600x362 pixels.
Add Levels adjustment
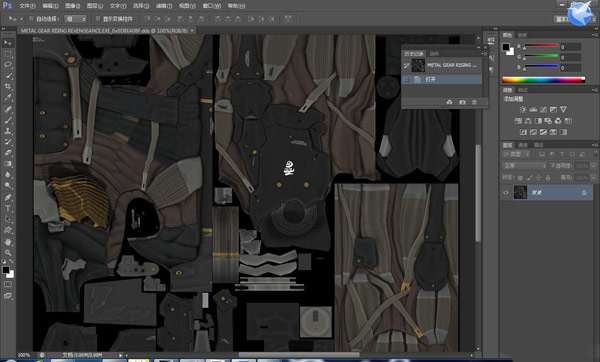point(533,109)
